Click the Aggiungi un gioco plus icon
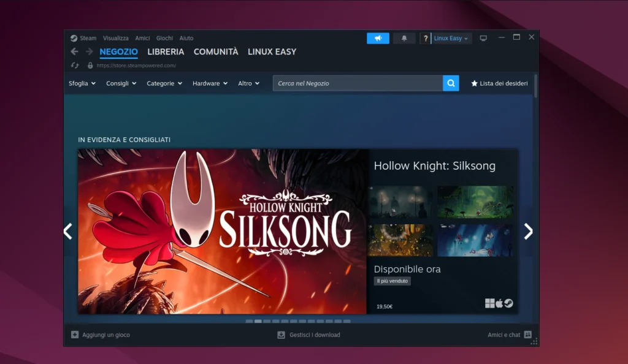This screenshot has width=628, height=364. pyautogui.click(x=74, y=335)
